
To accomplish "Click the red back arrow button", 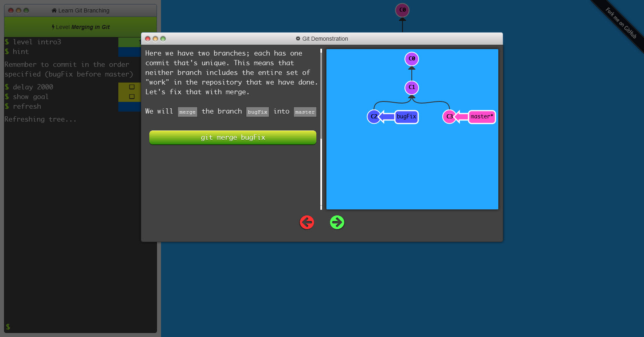I will (x=307, y=222).
